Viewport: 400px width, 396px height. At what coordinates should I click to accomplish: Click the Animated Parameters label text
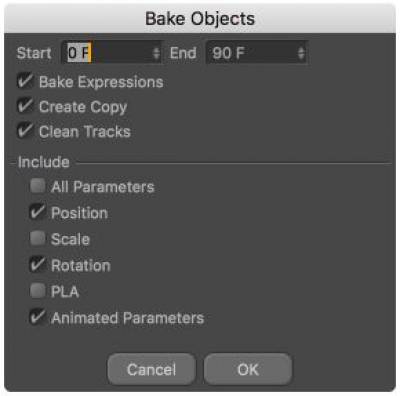click(128, 318)
